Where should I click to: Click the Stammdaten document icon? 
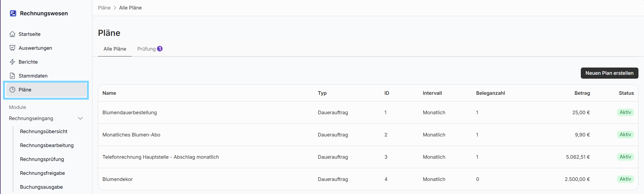(x=12, y=76)
